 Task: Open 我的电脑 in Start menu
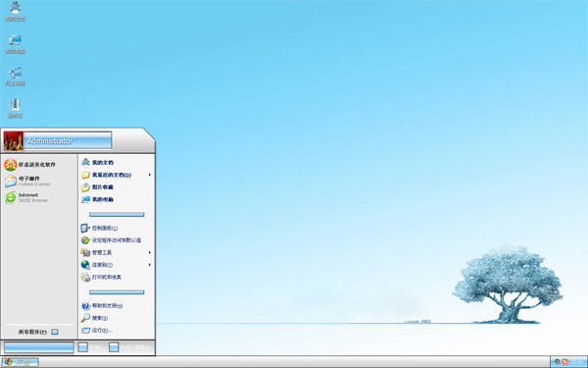point(98,199)
